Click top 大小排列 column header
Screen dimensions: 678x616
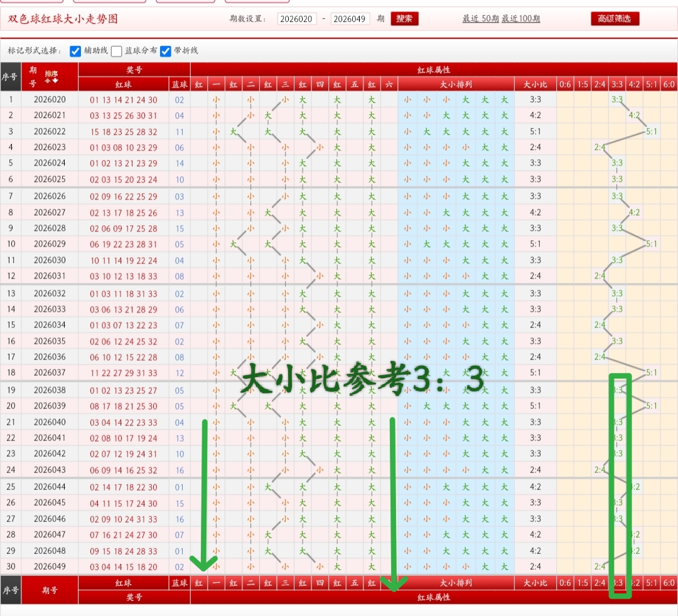tap(456, 84)
